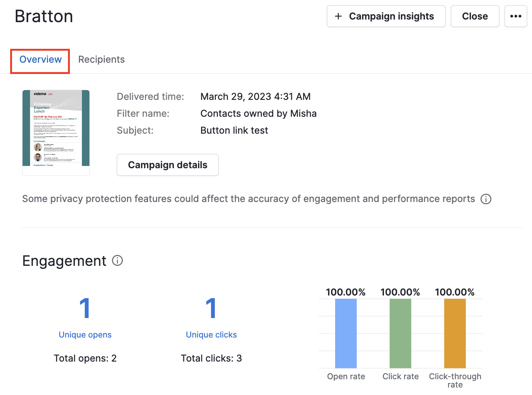Screen dimensions: 532x395
Task: Click the Total opens: 2 text
Action: pos(85,358)
